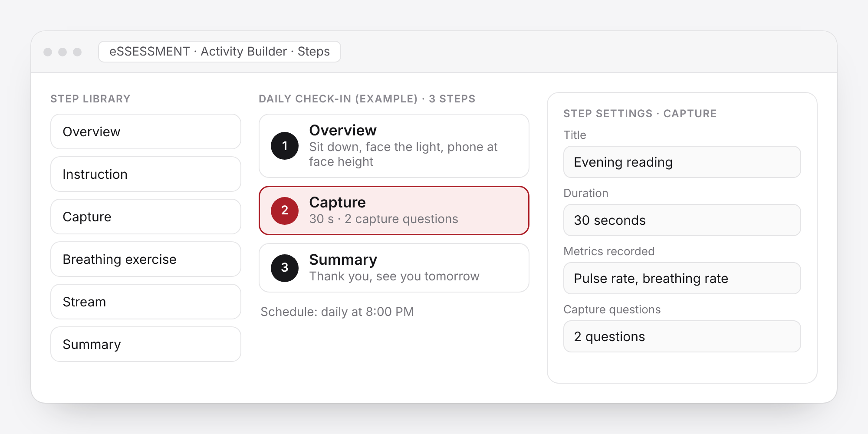
Task: Click Daily Check-In (Example) heading
Action: click(x=367, y=99)
